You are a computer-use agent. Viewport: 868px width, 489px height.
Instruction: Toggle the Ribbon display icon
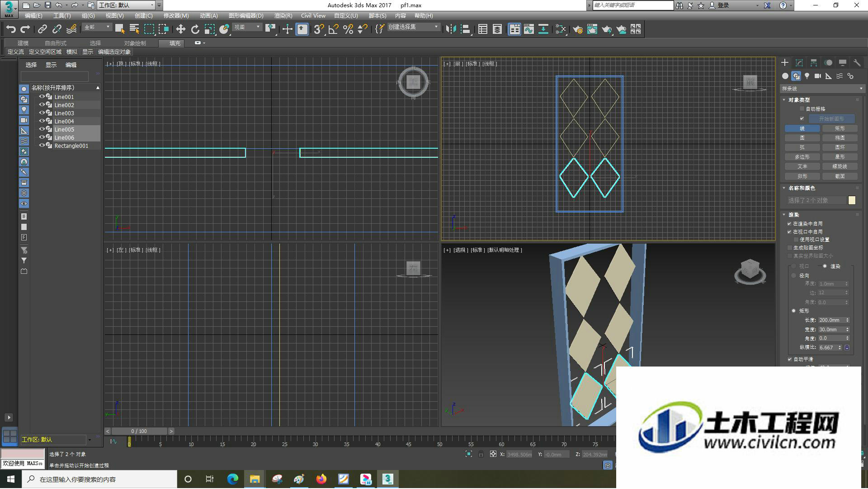pos(514,29)
